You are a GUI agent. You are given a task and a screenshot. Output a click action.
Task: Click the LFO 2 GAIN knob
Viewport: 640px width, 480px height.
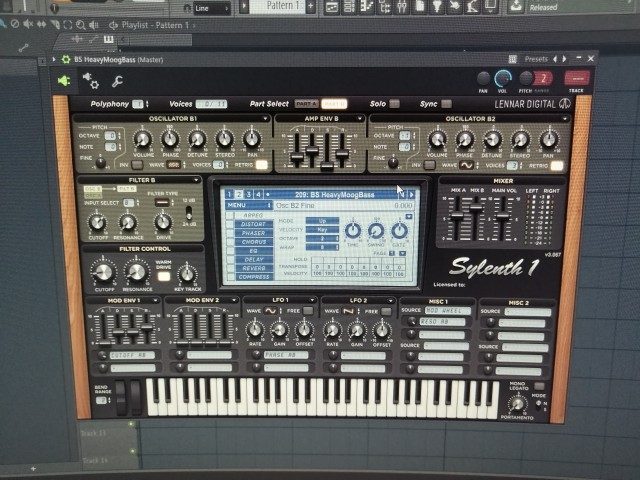(357, 330)
